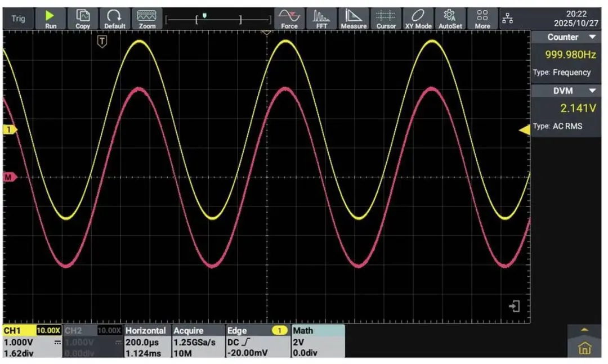Click the memory position bar slider
The height and width of the screenshot is (364, 608).
pyautogui.click(x=218, y=19)
